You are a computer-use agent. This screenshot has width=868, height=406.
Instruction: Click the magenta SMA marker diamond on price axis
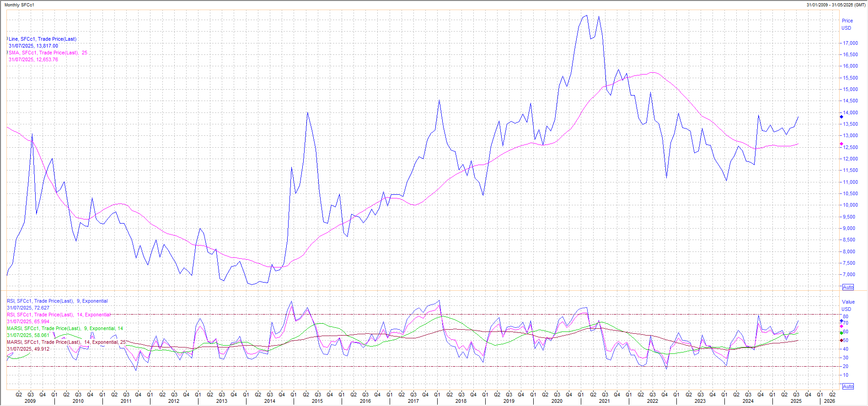click(x=841, y=144)
